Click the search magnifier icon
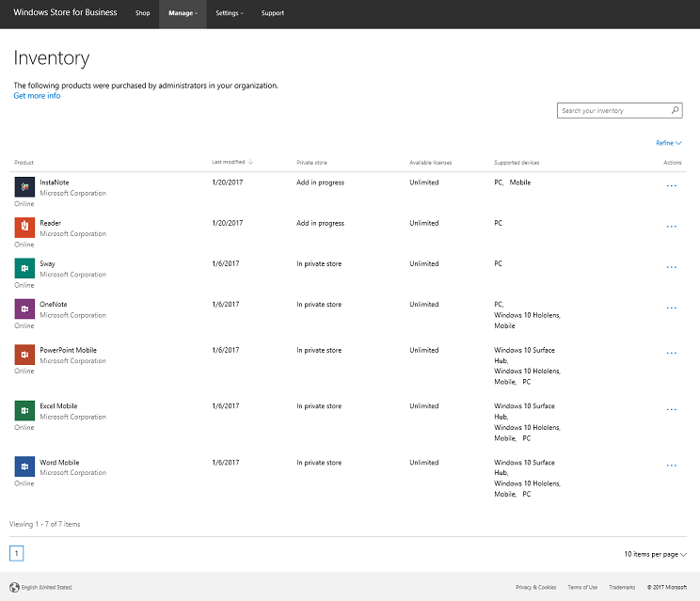Viewport: 700px width, 601px height. click(x=675, y=110)
